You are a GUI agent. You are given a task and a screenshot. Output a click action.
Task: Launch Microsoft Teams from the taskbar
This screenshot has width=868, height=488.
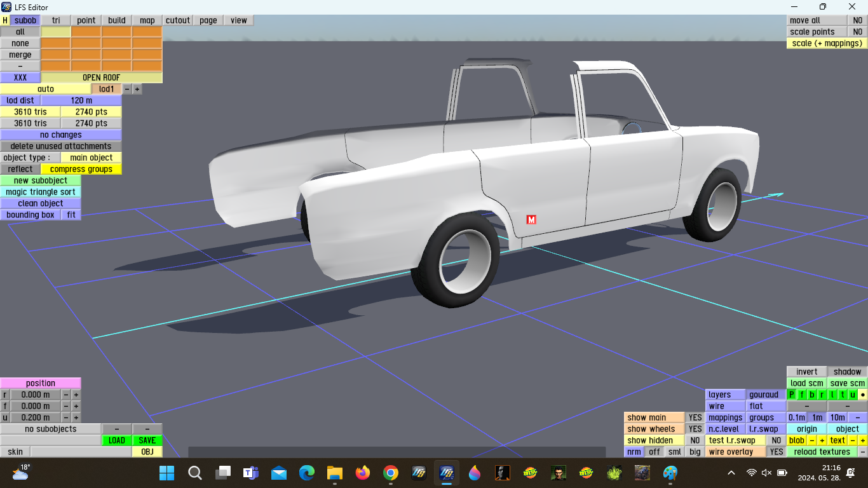[251, 473]
